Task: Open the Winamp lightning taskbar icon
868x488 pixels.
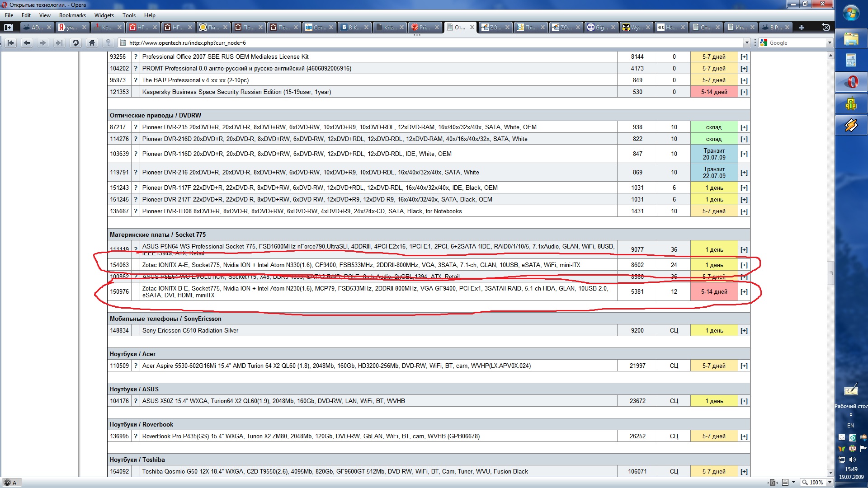Action: [851, 125]
